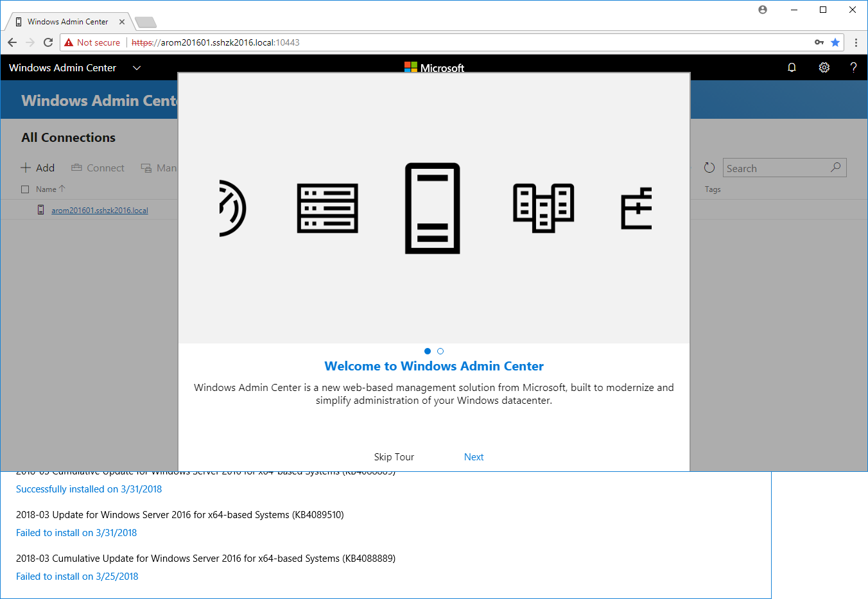Open Chrome user profile icon
The width and height of the screenshot is (868, 599).
point(763,10)
